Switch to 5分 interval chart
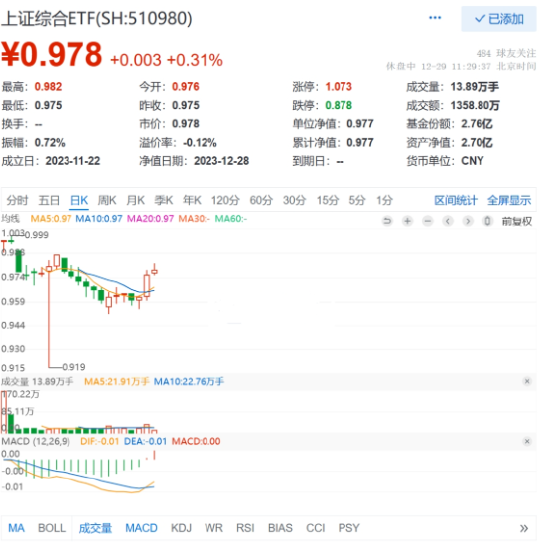Screen dimensions: 550x547 [x=357, y=200]
